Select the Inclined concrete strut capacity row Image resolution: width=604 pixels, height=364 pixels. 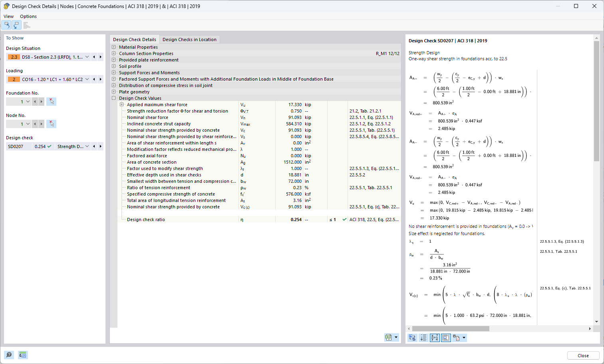259,124
